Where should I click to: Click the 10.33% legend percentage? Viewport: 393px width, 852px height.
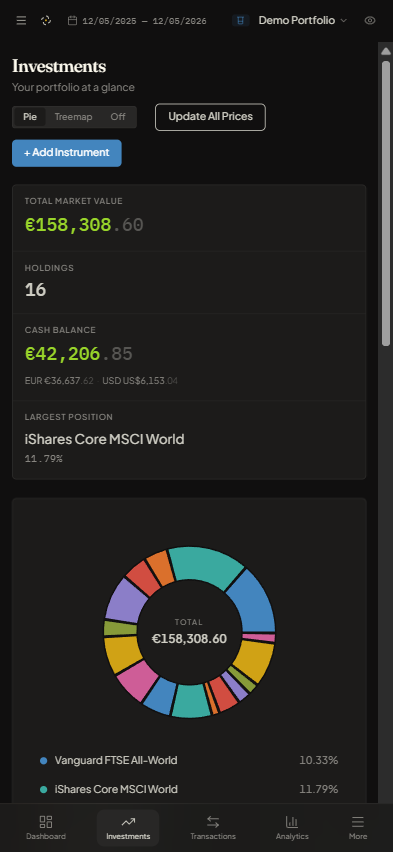pyautogui.click(x=319, y=760)
